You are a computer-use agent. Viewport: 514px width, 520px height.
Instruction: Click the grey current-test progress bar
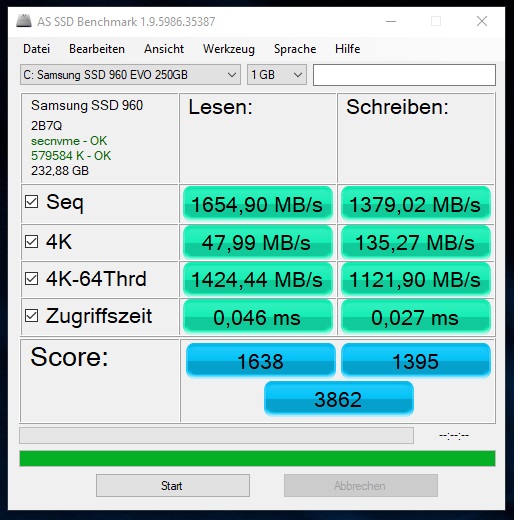[216, 435]
